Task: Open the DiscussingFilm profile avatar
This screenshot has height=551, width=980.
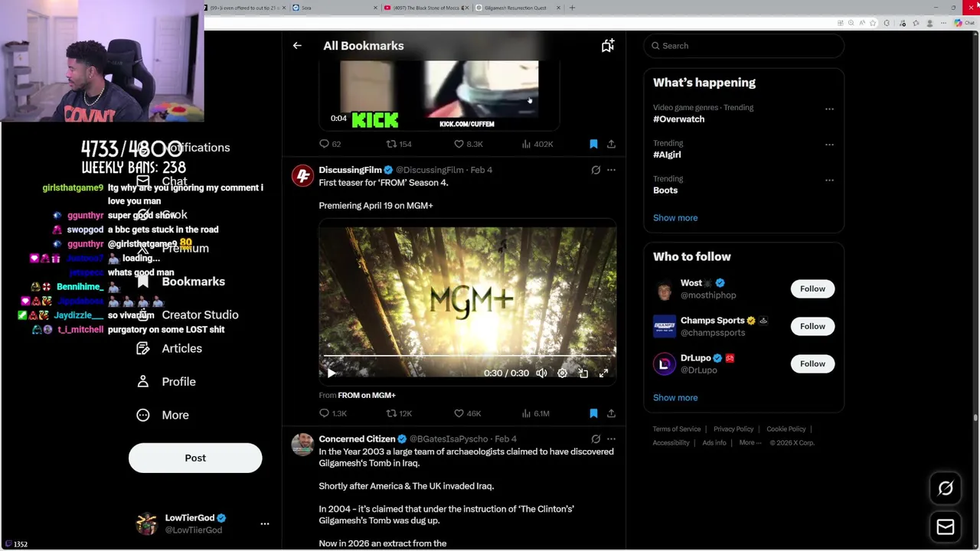Action: pos(302,175)
